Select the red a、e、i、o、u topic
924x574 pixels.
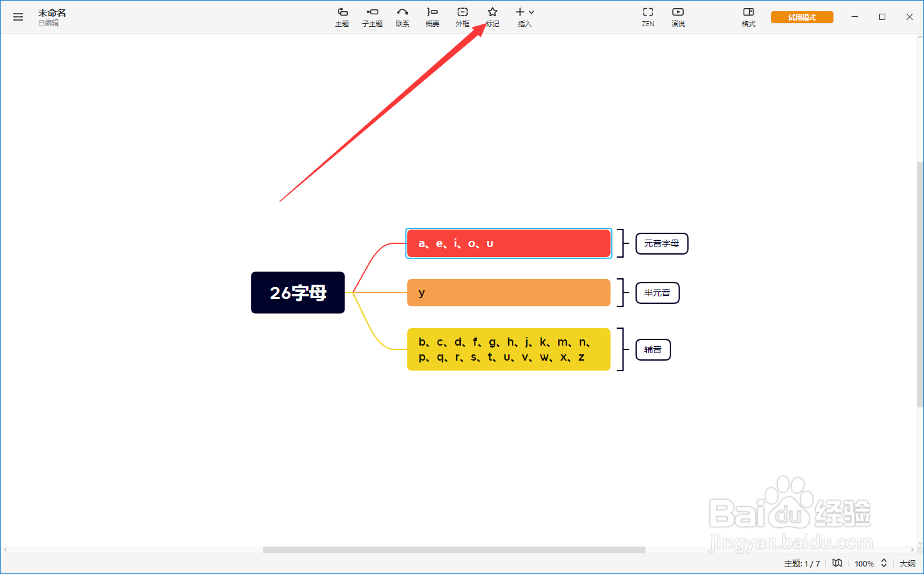[x=509, y=243]
